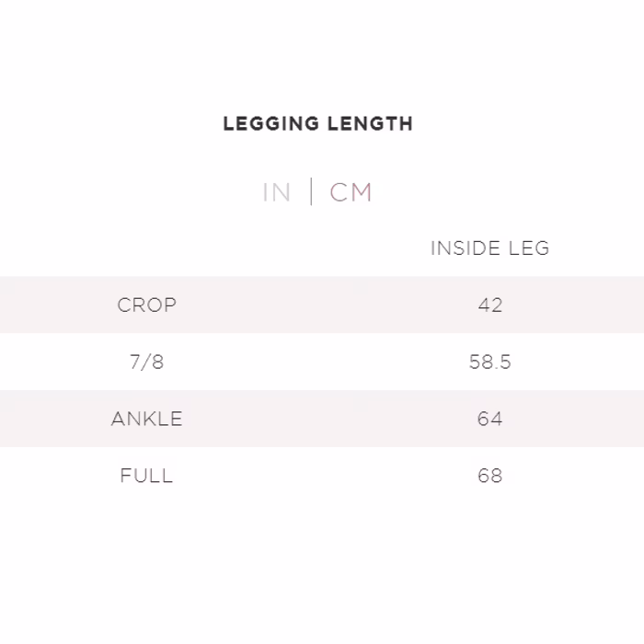Click the 58.5 inside leg value
Screen dimensions: 644x644
[x=489, y=362]
